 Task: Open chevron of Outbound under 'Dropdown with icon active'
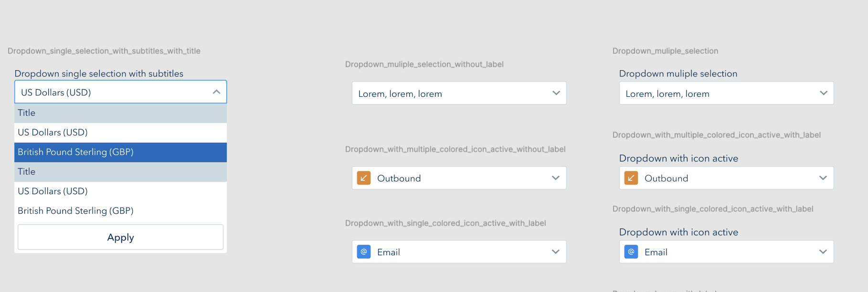click(823, 178)
